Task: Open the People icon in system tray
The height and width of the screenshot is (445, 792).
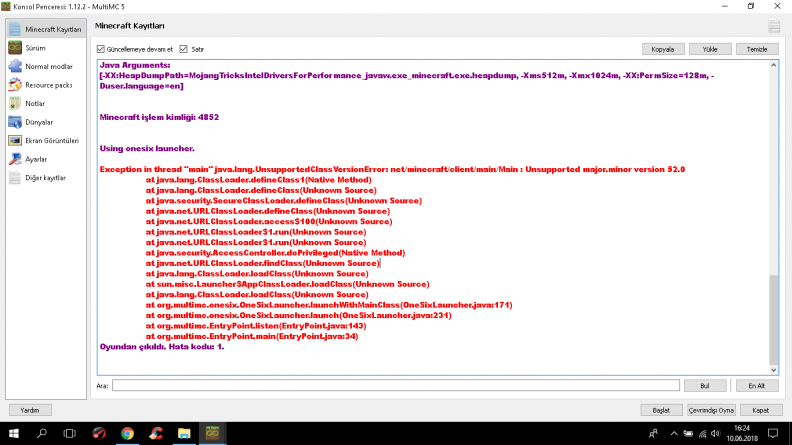Action: 654,433
